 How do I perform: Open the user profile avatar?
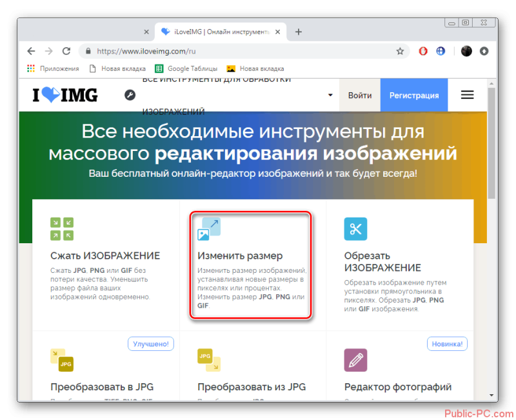466,51
